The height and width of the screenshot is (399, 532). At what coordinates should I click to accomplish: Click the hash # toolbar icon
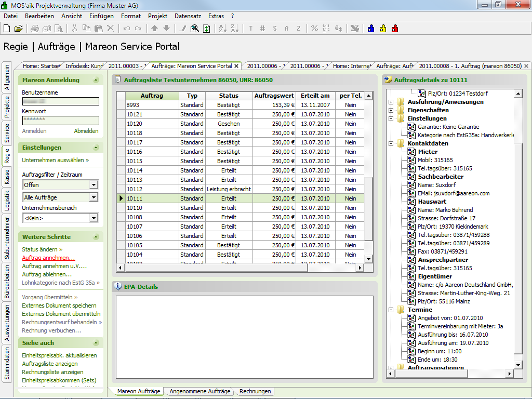pos(262,29)
